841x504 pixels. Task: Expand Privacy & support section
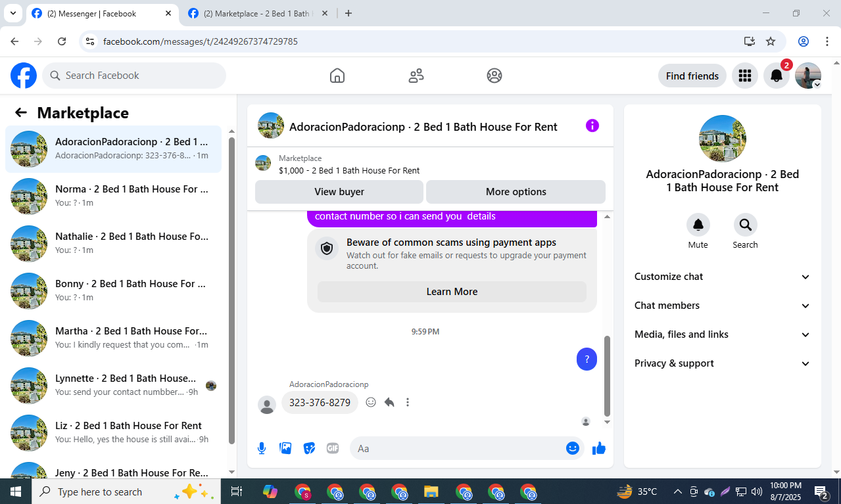tap(722, 363)
